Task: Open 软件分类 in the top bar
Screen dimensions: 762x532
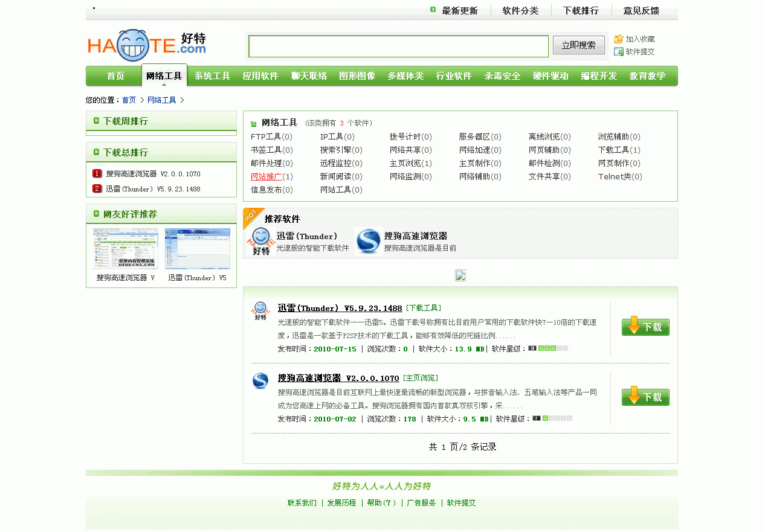Action: point(520,10)
